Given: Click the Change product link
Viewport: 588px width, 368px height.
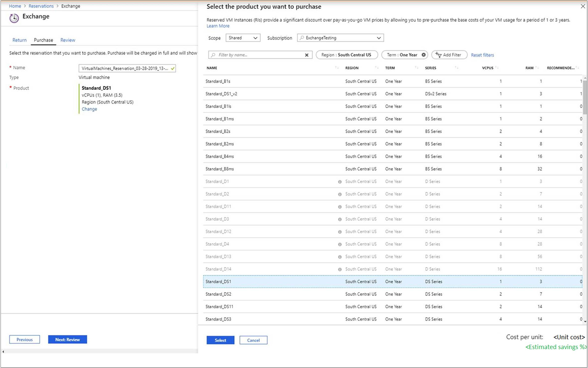Looking at the screenshot, I should 89,109.
